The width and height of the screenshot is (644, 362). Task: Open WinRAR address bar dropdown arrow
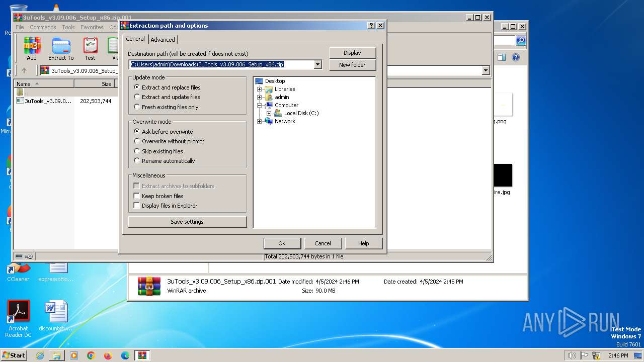tap(486, 70)
